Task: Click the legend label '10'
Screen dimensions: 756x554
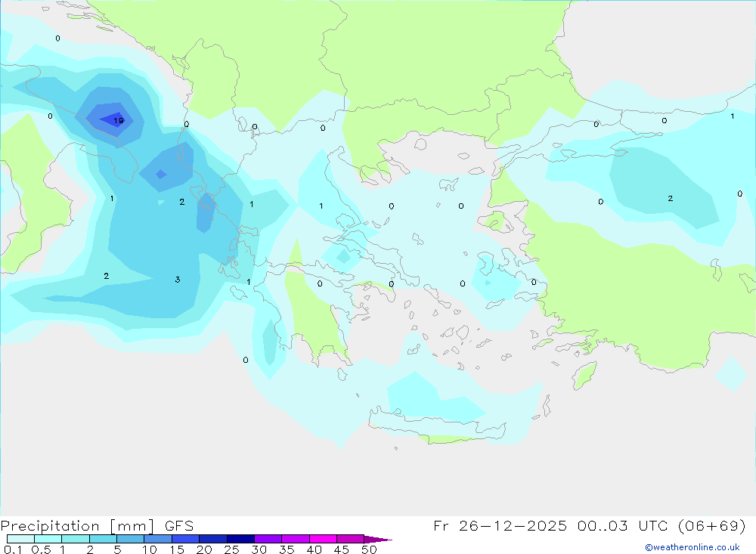Action: tap(150, 549)
